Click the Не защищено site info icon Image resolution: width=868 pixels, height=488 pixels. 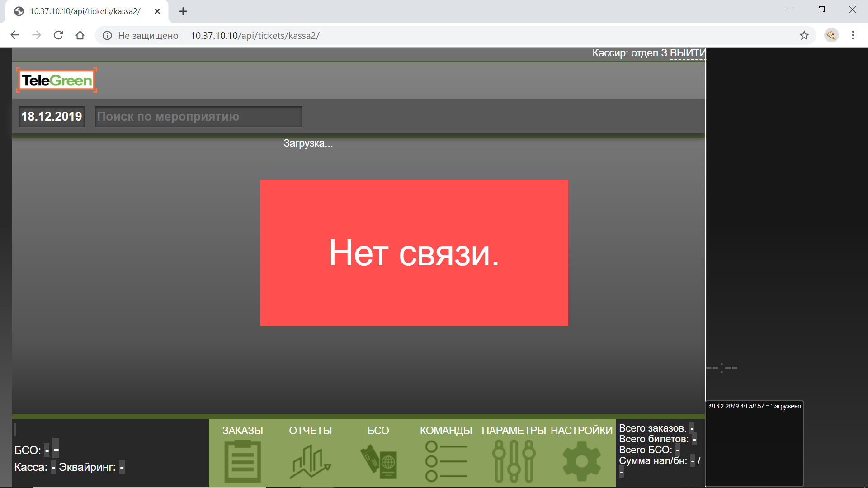[107, 35]
